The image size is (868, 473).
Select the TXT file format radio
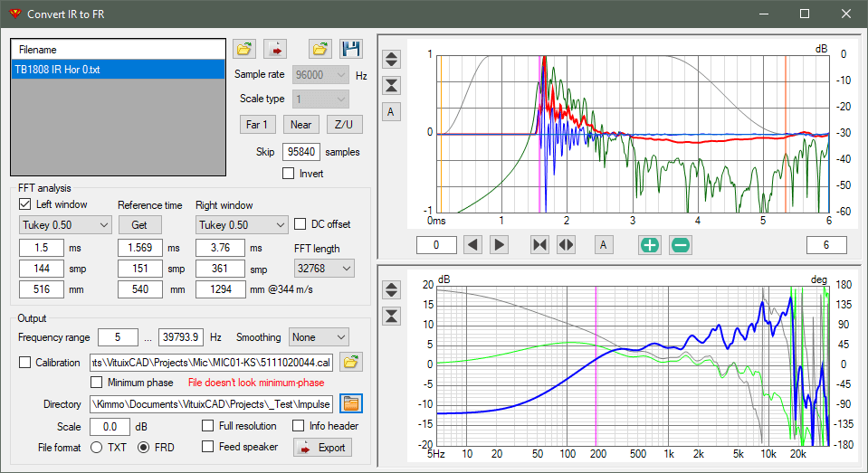(96, 447)
